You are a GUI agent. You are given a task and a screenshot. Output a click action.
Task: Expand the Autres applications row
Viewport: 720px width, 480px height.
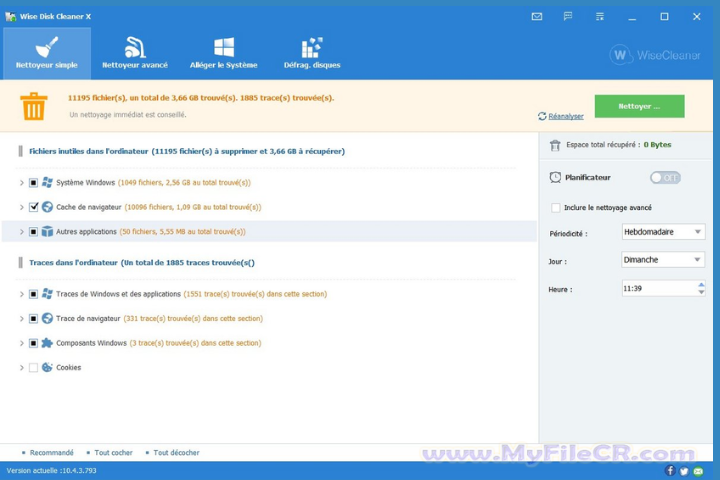tap(21, 232)
